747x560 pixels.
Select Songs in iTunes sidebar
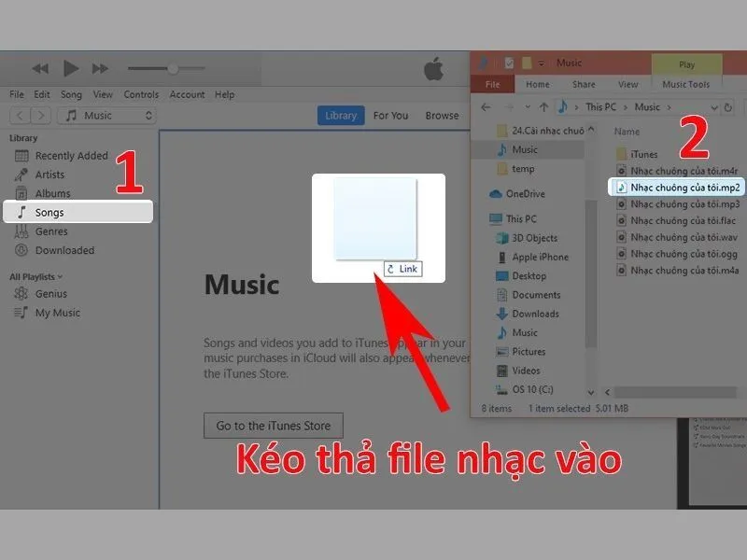click(78, 212)
